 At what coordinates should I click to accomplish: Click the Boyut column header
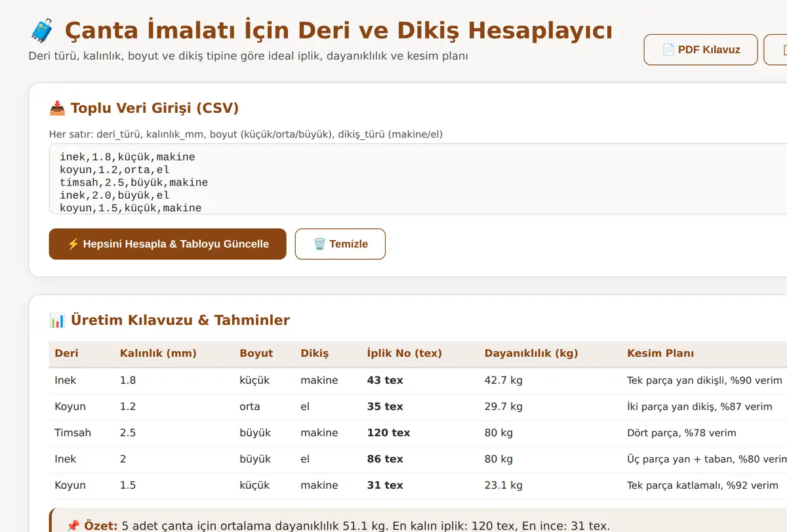(256, 353)
